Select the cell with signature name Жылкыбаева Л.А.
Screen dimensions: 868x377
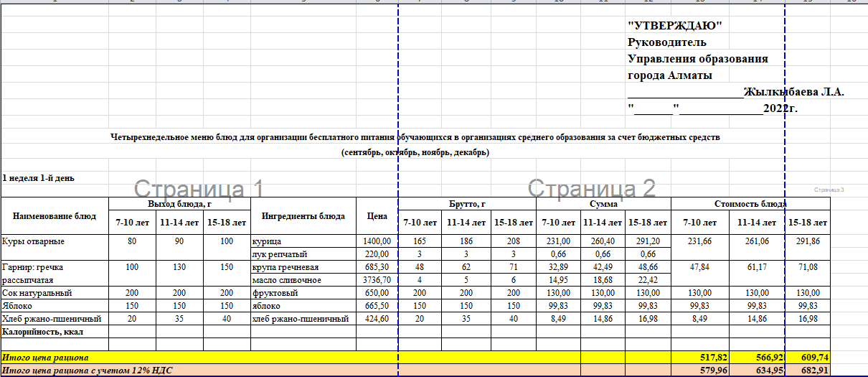click(x=793, y=92)
